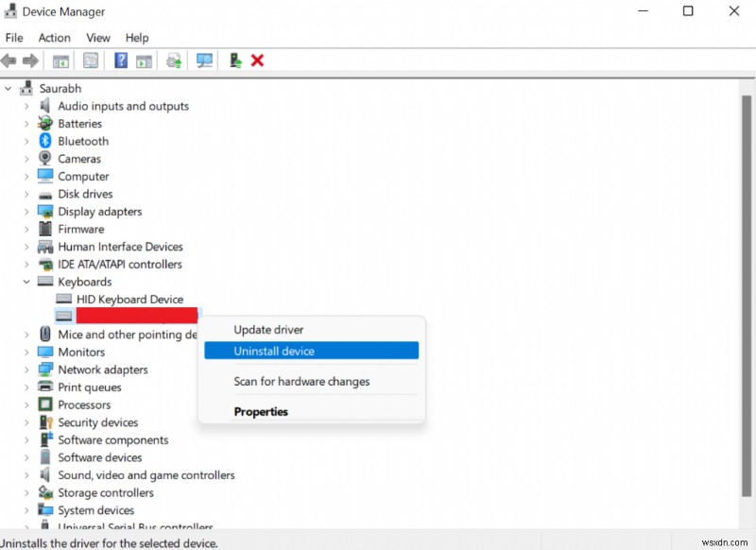This screenshot has width=756, height=550.
Task: Expand the Monitors category
Action: point(26,352)
